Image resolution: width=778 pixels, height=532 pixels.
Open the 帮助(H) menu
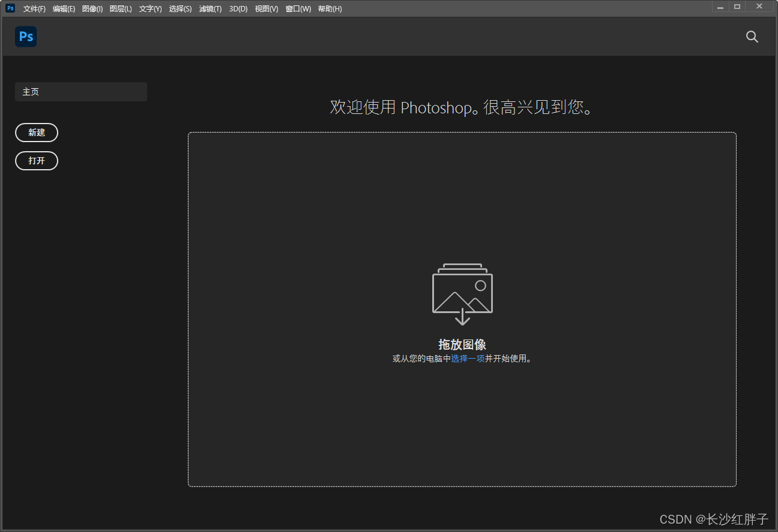coord(330,9)
